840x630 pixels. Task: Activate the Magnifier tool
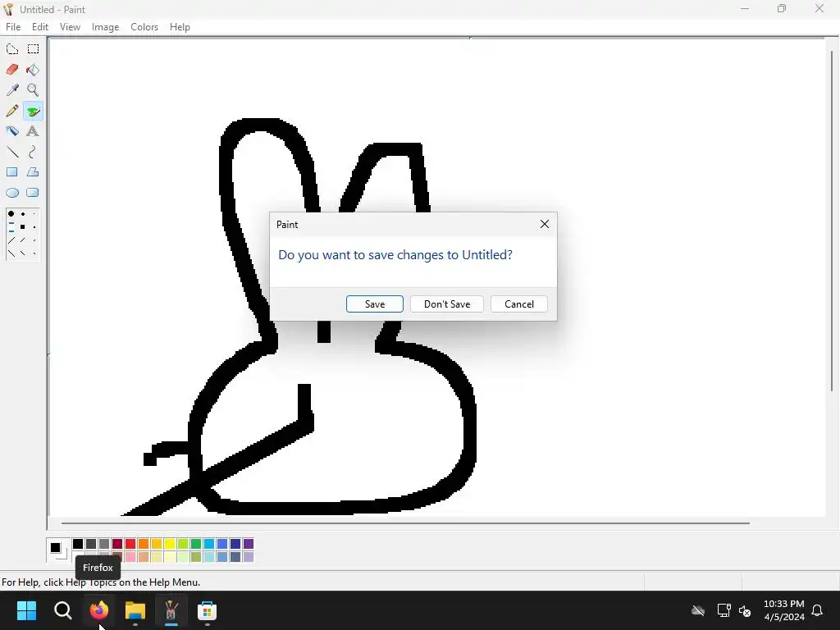pos(33,90)
